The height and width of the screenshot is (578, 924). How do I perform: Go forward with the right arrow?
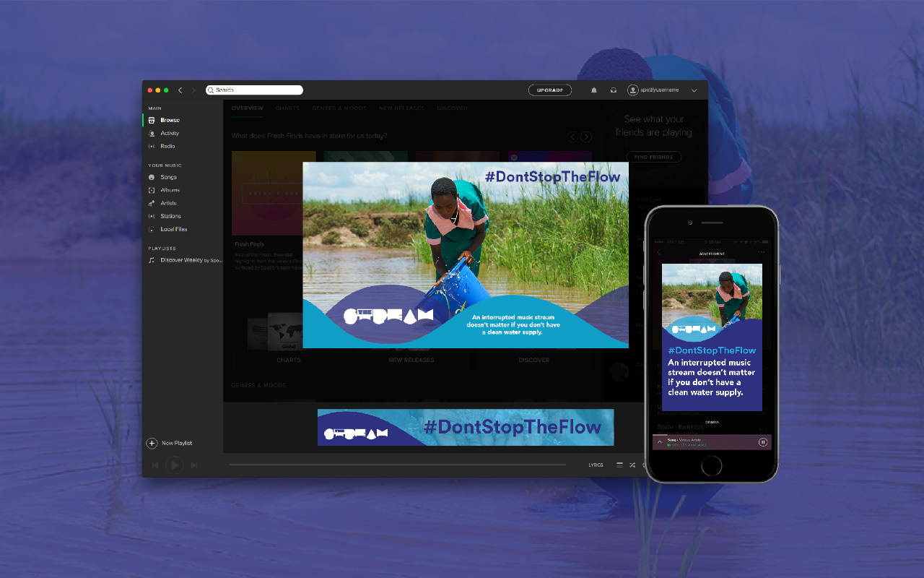[193, 90]
